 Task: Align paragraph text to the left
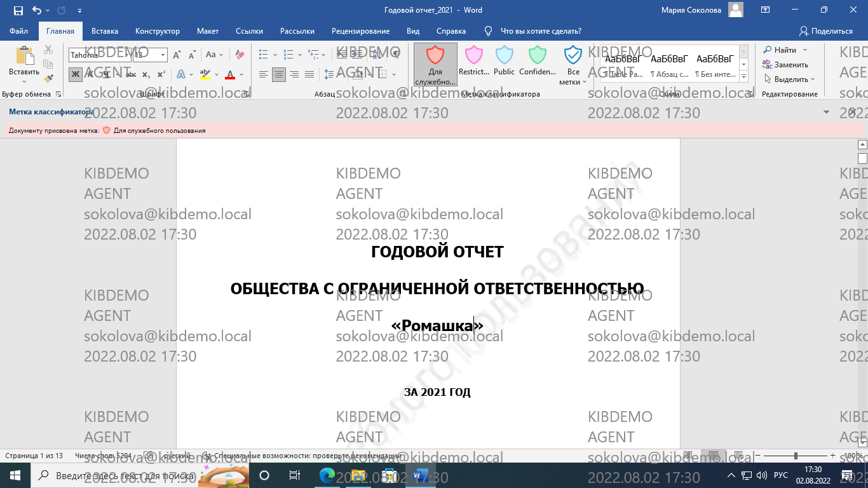pos(264,75)
